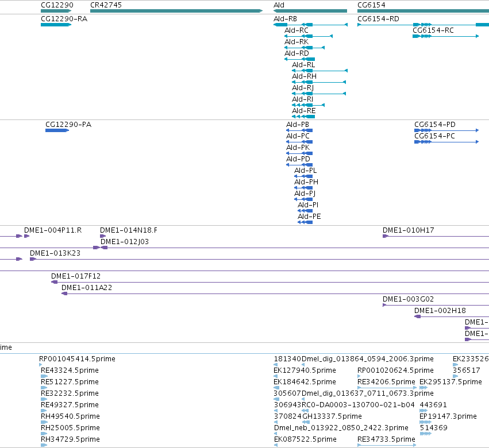Select BAC clone DME1-010H17
This screenshot has width=489, height=448.
[x=436, y=236]
